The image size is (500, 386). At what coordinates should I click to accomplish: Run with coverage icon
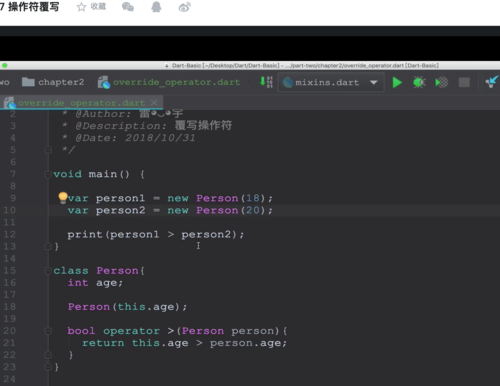[442, 82]
